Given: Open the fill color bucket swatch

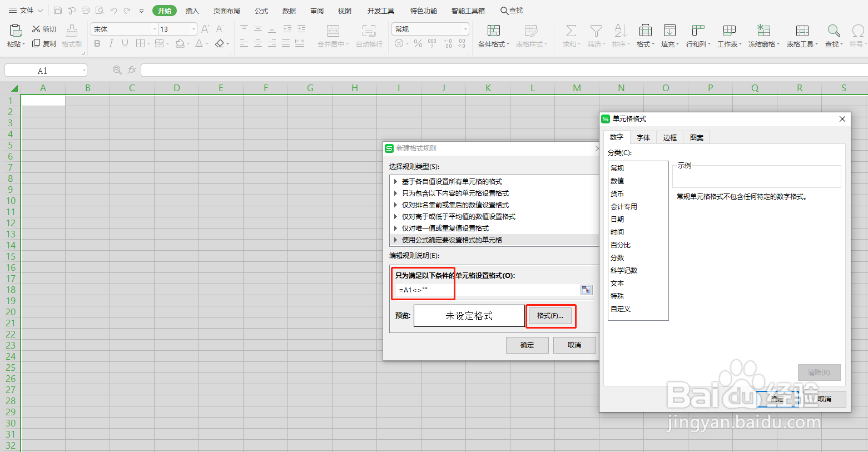Looking at the screenshot, I should point(180,43).
